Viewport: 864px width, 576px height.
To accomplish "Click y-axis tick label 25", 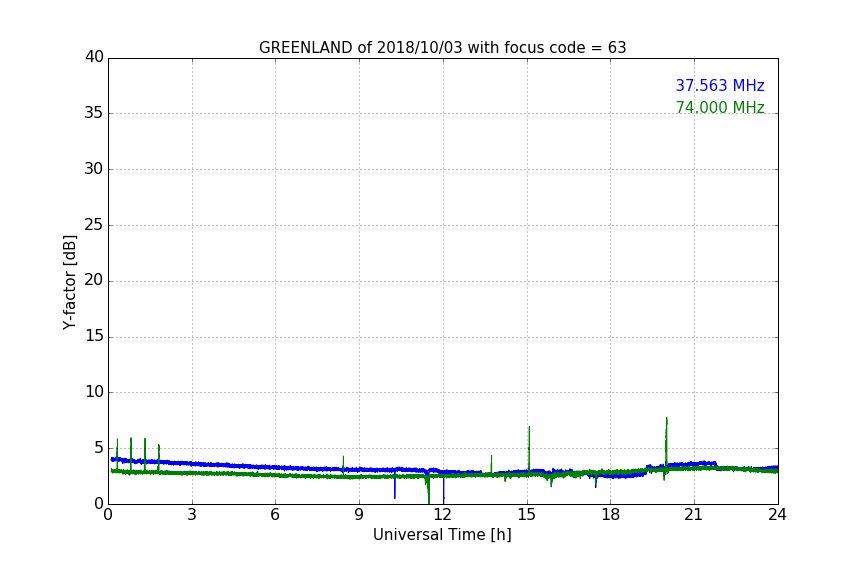I will tap(94, 225).
